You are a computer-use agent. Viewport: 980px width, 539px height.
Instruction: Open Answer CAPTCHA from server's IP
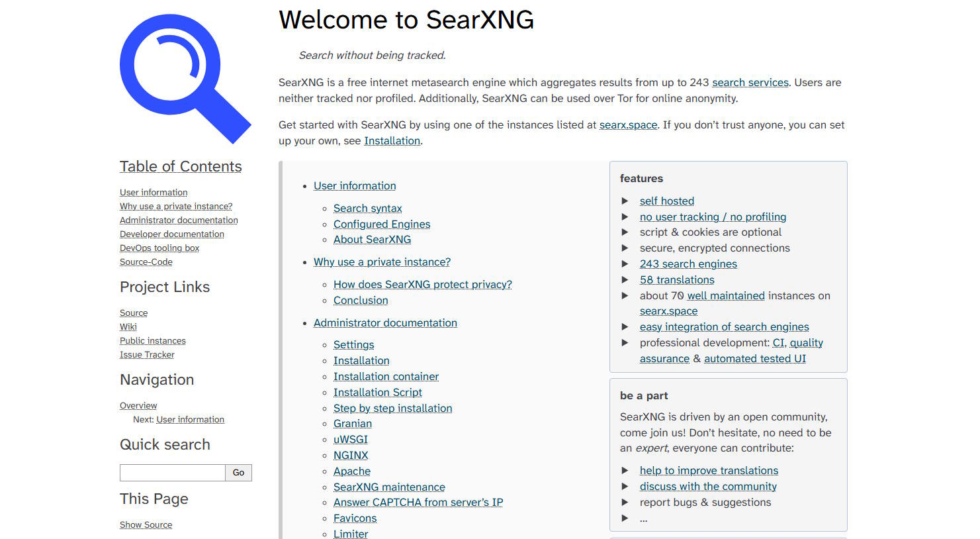click(418, 503)
